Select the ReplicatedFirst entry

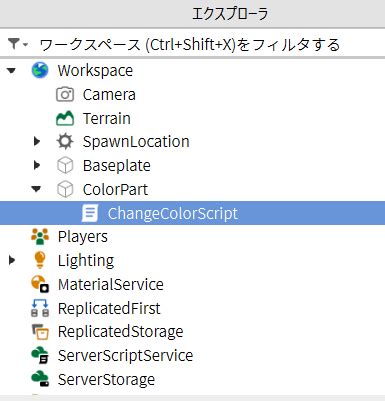pyautogui.click(x=109, y=308)
